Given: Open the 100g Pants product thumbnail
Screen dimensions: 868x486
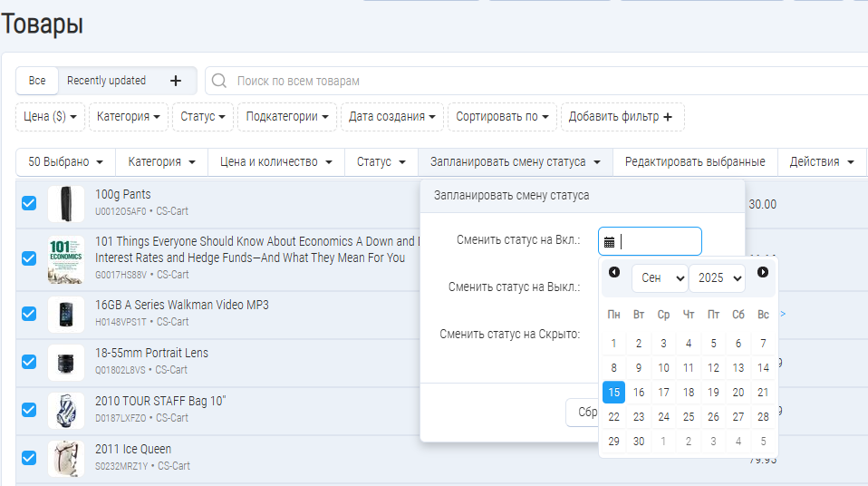Looking at the screenshot, I should pyautogui.click(x=66, y=203).
